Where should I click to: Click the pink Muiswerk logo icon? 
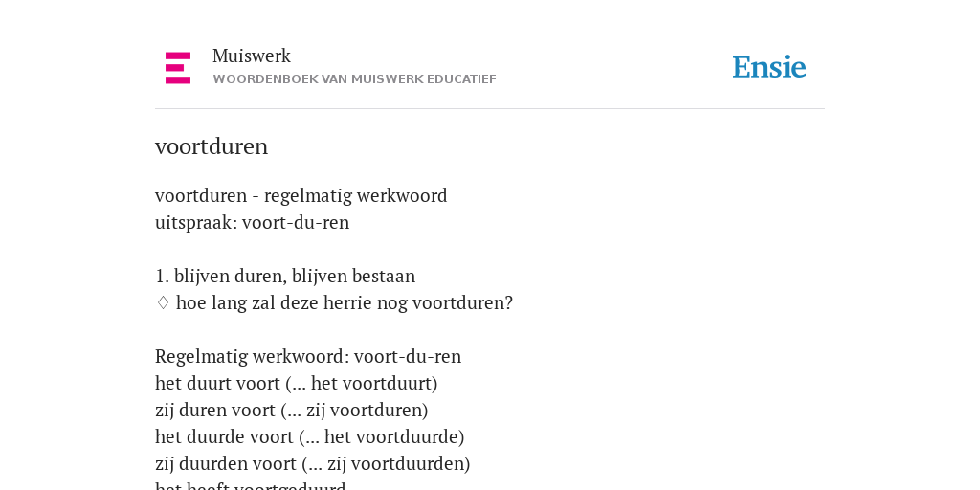(178, 68)
